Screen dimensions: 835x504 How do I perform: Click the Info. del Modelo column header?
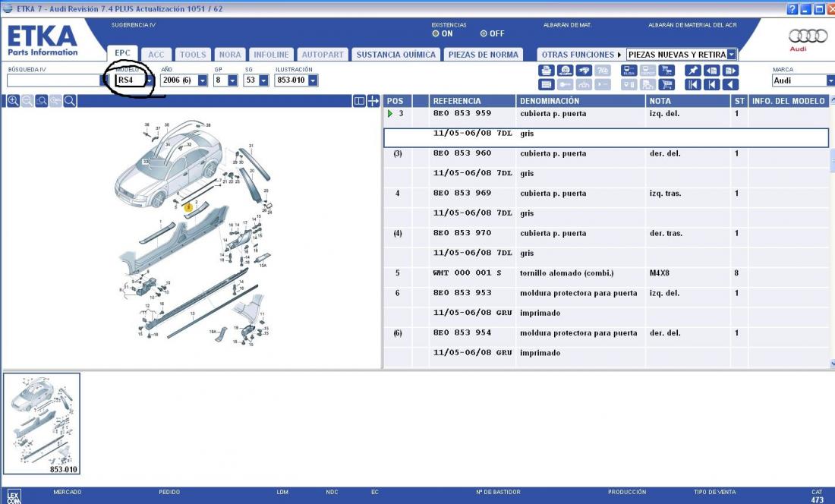coord(789,101)
